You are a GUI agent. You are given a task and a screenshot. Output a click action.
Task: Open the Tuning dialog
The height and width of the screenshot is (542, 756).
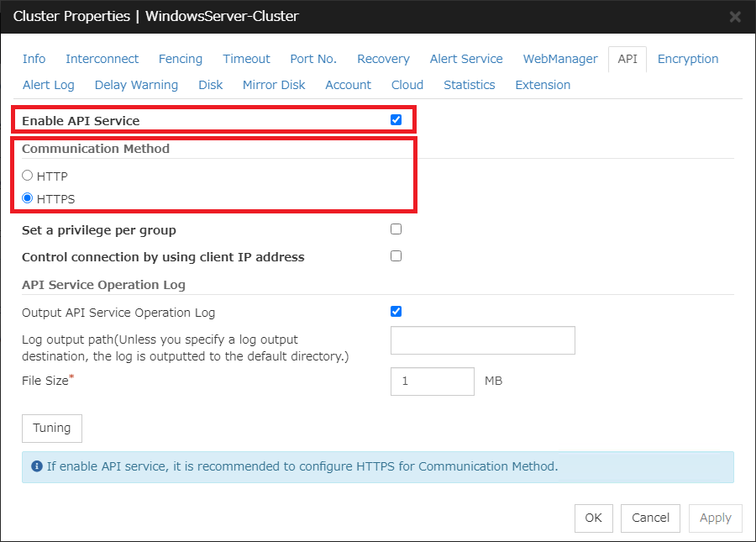[x=51, y=429]
